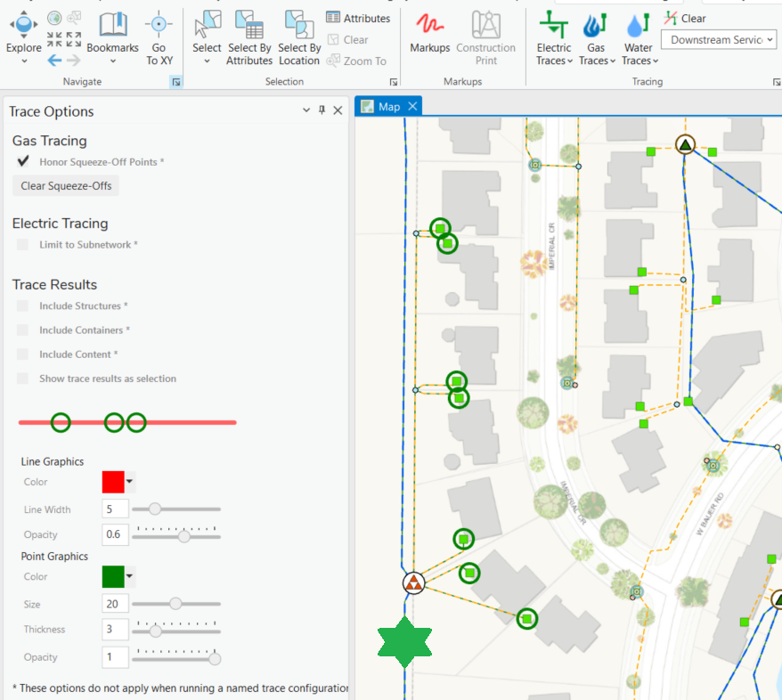
Task: Enable Limit to Subnetwork
Action: click(x=21, y=244)
